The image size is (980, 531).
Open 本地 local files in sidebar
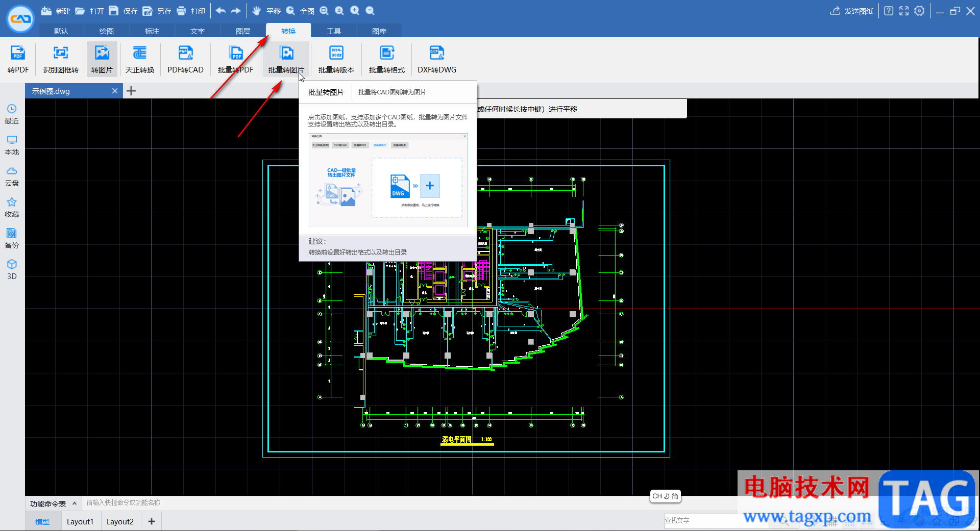coord(12,145)
